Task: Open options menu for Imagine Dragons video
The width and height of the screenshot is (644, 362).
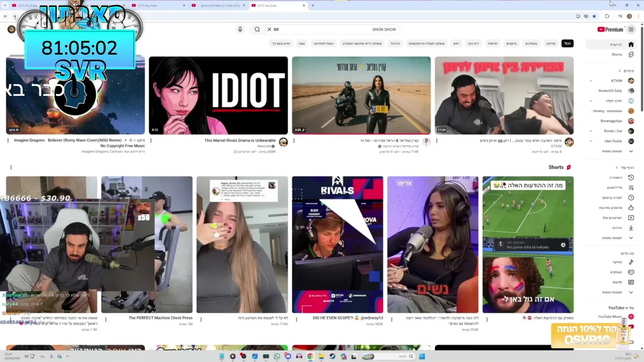Action: point(8,141)
